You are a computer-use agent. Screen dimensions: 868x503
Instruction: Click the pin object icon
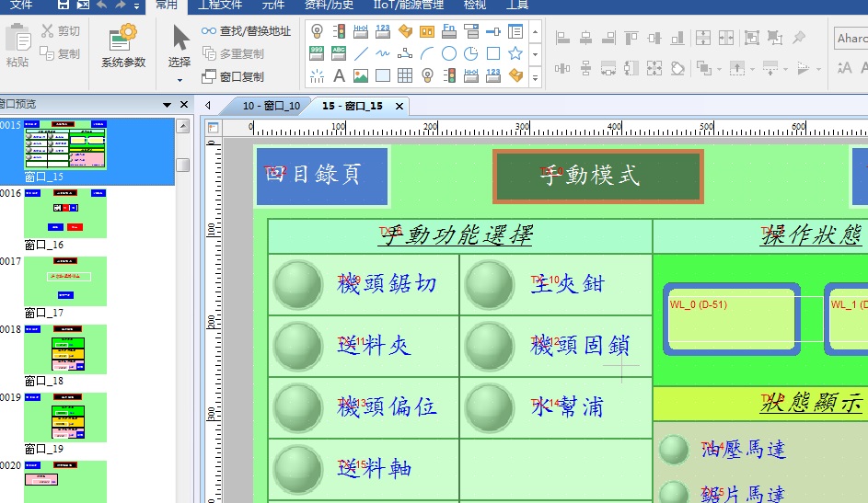click(799, 39)
